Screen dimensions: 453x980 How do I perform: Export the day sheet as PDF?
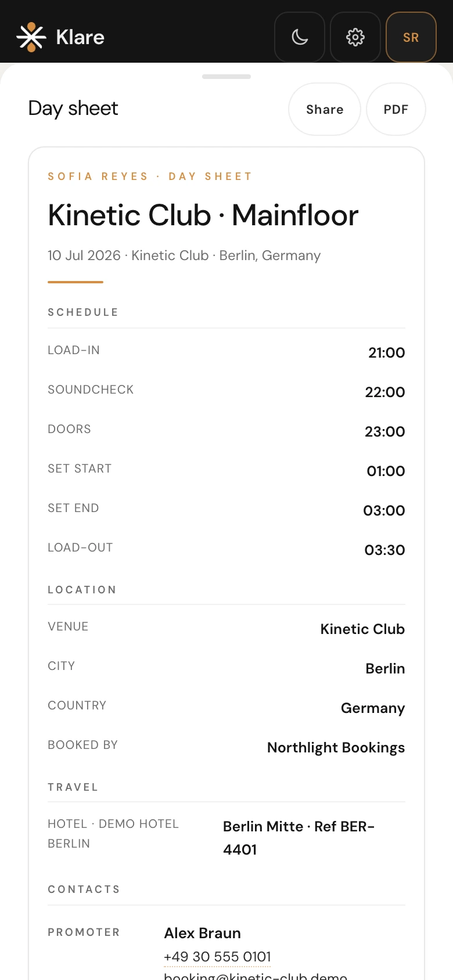click(x=396, y=109)
